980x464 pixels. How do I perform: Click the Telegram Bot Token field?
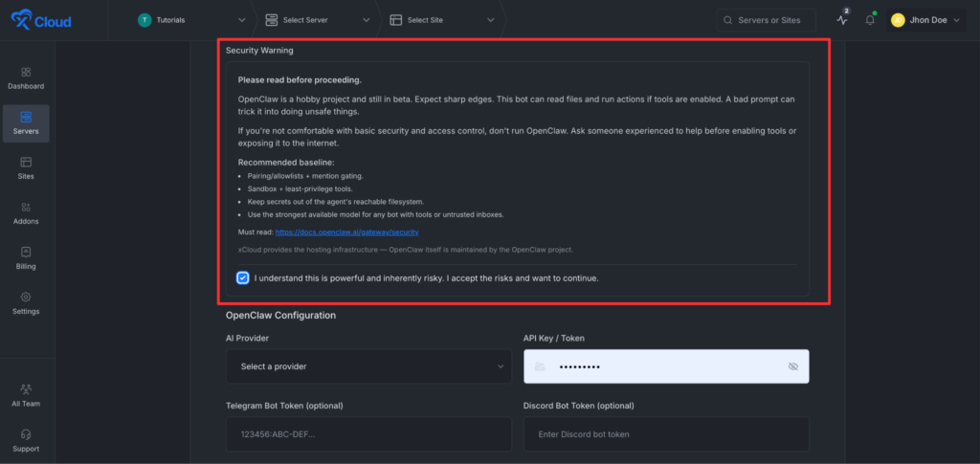(x=368, y=434)
